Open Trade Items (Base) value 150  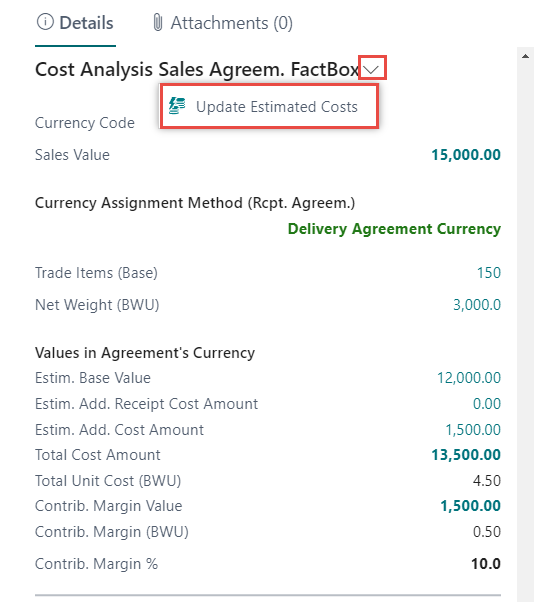point(489,273)
